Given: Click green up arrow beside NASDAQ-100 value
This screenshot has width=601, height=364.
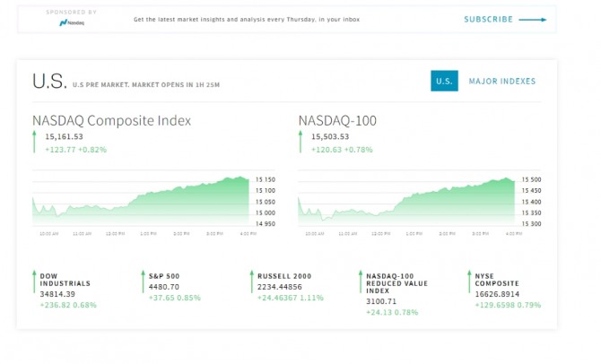Looking at the screenshot, I should (x=300, y=142).
